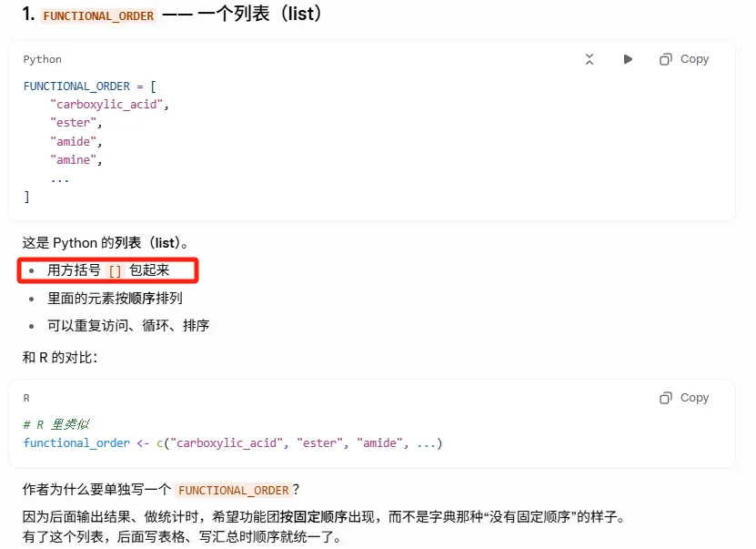
Task: Click the functional_order variable in R code
Action: point(76,442)
